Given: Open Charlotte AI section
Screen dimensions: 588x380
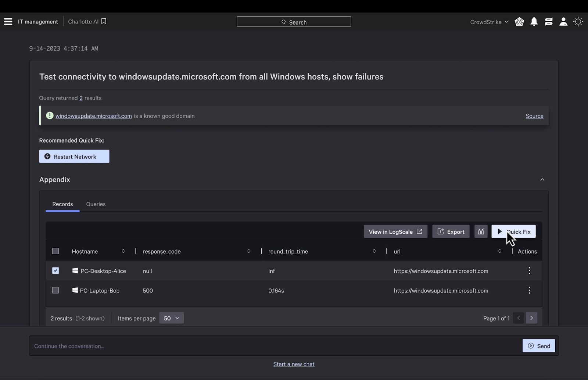Looking at the screenshot, I should click(83, 22).
